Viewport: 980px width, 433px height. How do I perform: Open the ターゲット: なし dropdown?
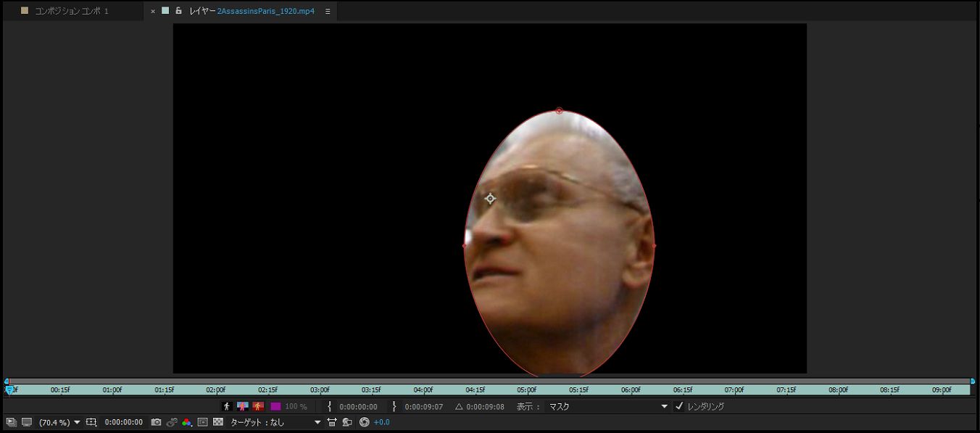[x=275, y=422]
